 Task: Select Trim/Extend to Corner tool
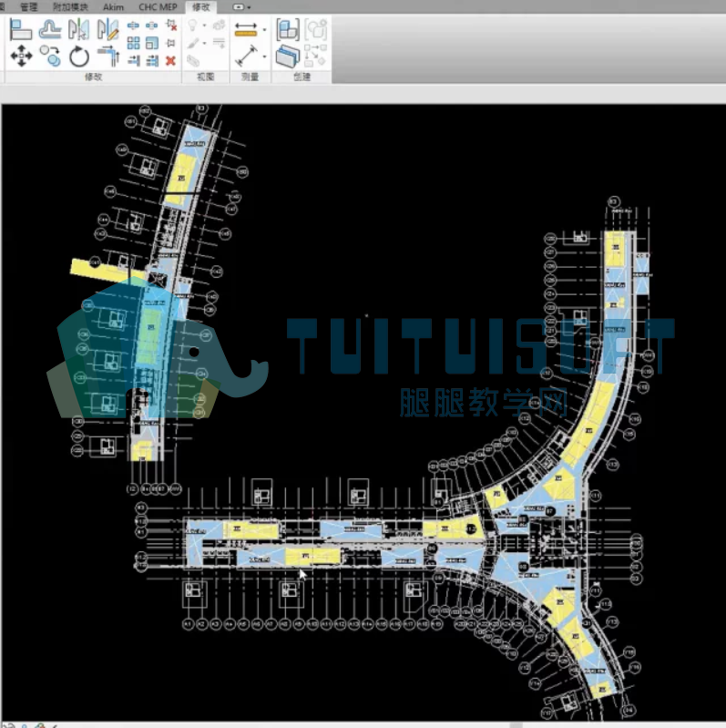coord(108,56)
